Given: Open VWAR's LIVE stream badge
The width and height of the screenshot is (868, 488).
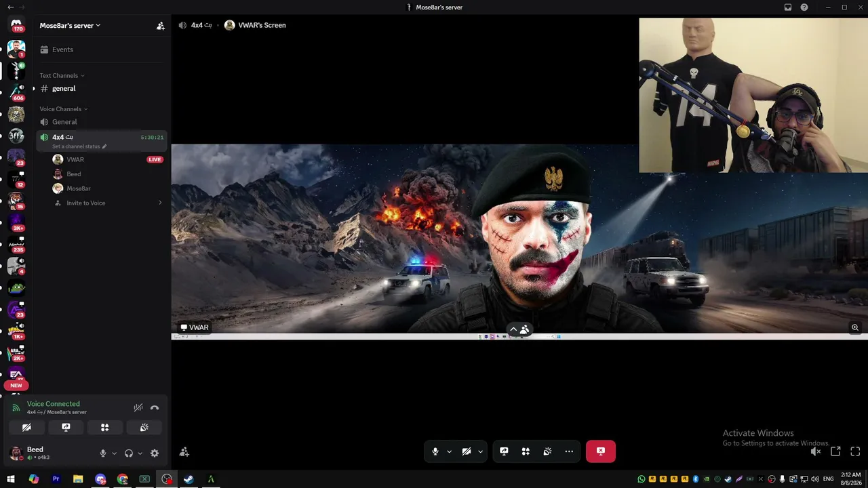Looking at the screenshot, I should pyautogui.click(x=155, y=159).
